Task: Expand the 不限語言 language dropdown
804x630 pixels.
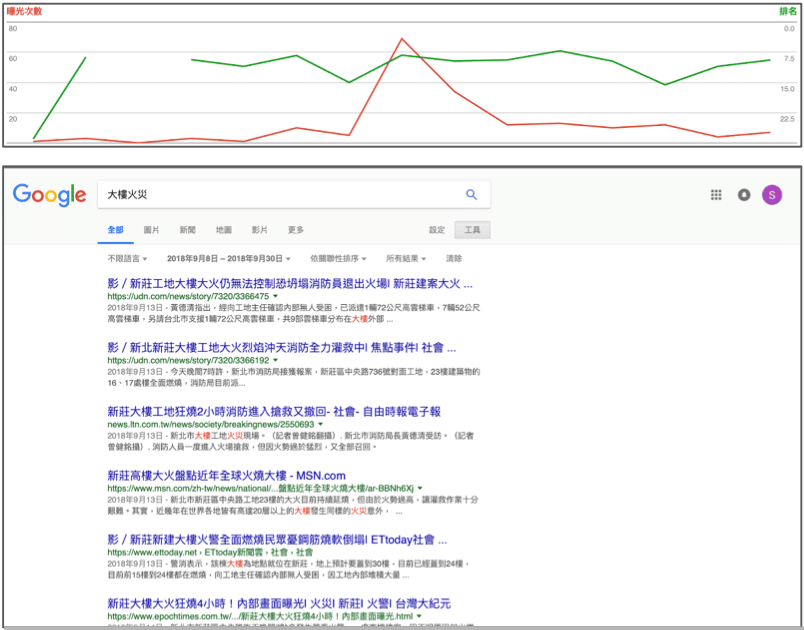Action: tap(122, 258)
